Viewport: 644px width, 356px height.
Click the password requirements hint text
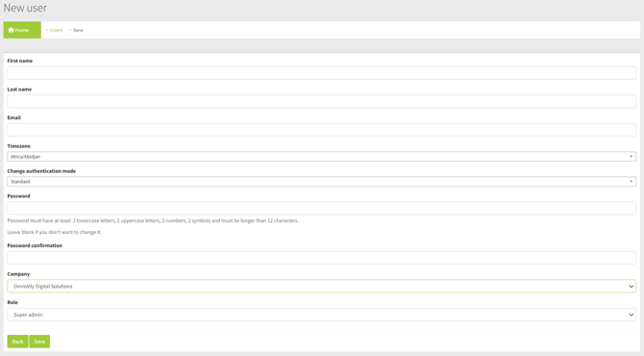(153, 220)
